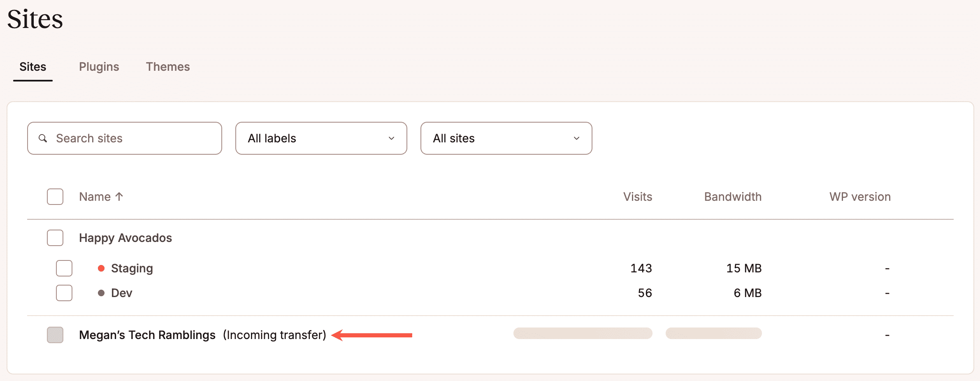Click the disabled Megan's Tech Ramblings checkbox

click(x=55, y=335)
